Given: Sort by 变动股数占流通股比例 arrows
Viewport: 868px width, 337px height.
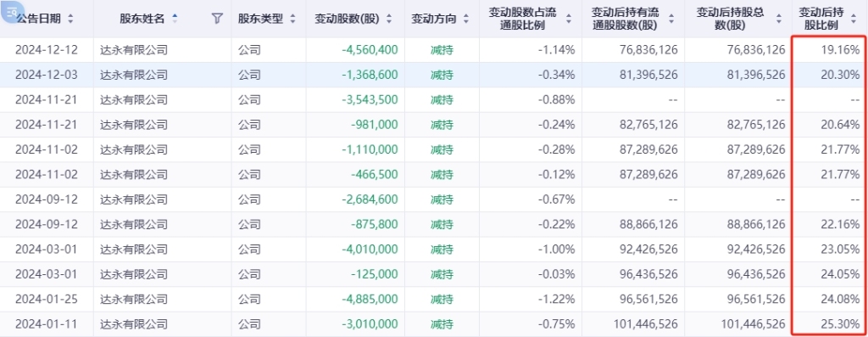Looking at the screenshot, I should click(569, 19).
